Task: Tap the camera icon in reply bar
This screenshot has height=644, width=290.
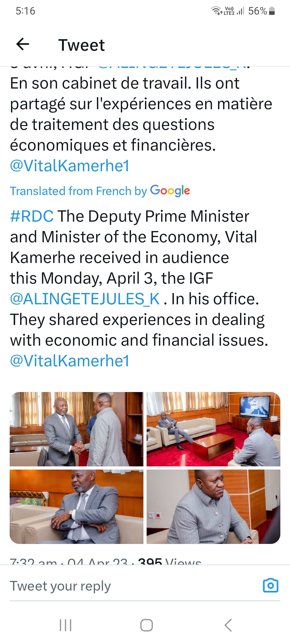Action: (270, 585)
